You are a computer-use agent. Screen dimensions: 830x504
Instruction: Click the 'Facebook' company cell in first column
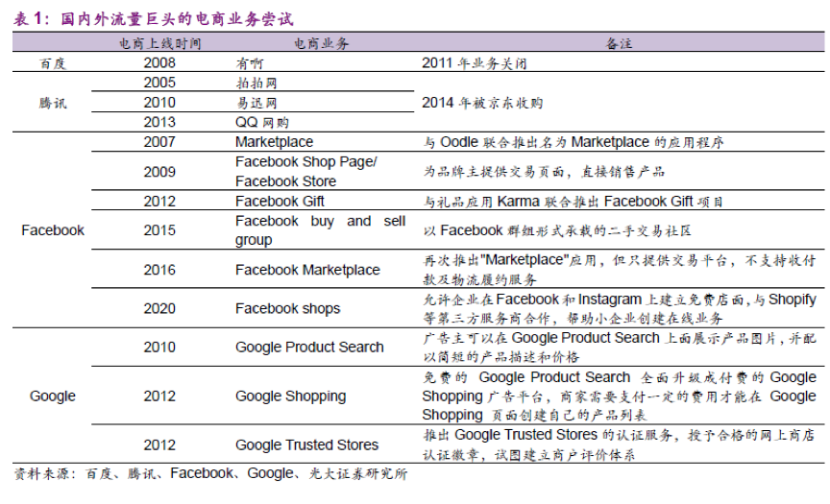[53, 230]
